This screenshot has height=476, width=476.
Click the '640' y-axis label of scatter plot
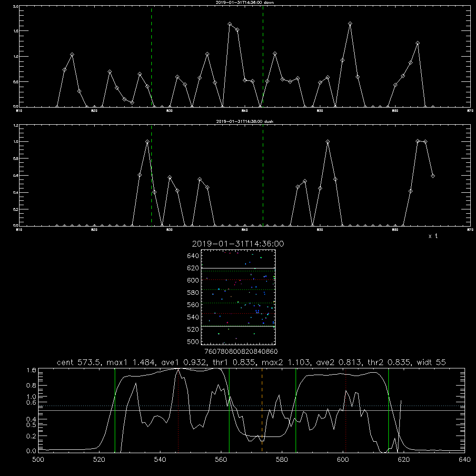193,256
